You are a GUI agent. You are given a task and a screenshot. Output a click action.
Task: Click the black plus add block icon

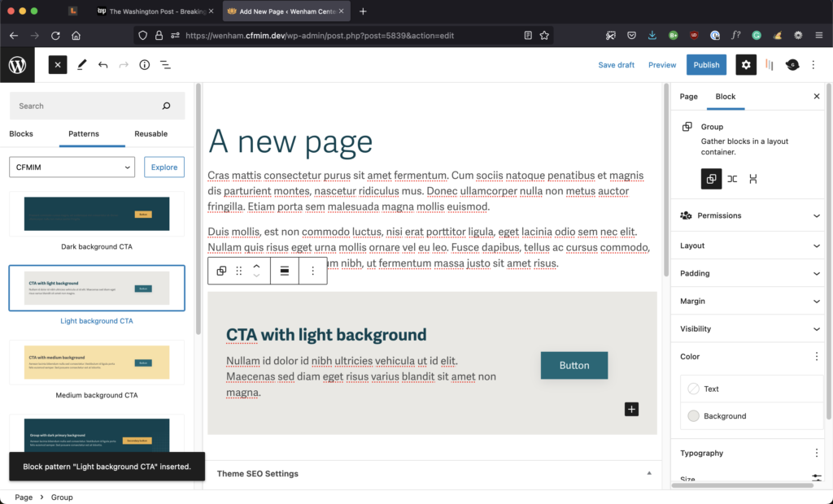click(x=632, y=409)
